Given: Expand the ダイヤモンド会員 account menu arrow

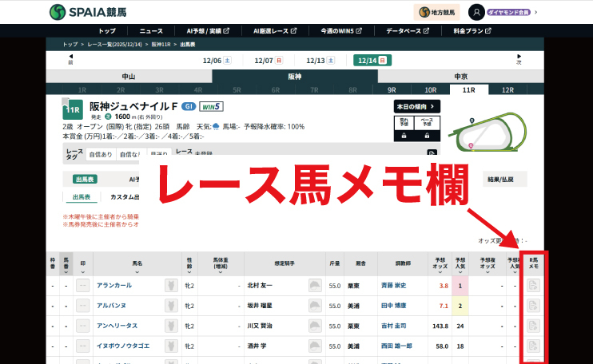Looking at the screenshot, I should tap(536, 12).
